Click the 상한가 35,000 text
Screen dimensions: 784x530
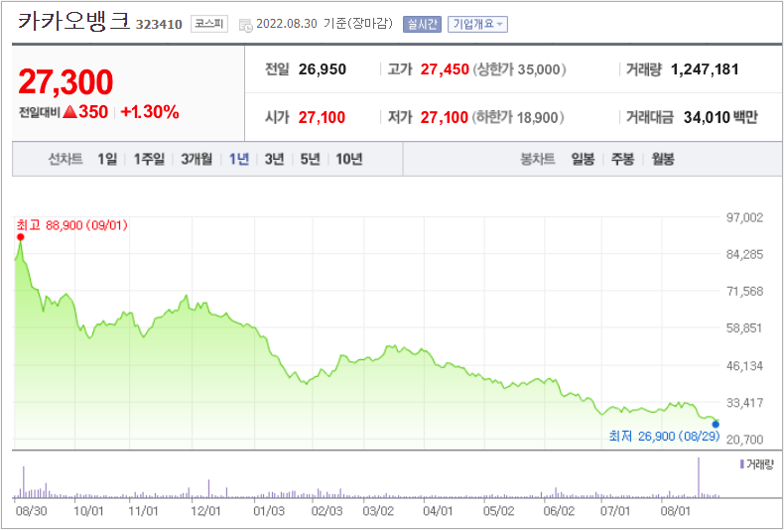(520, 69)
